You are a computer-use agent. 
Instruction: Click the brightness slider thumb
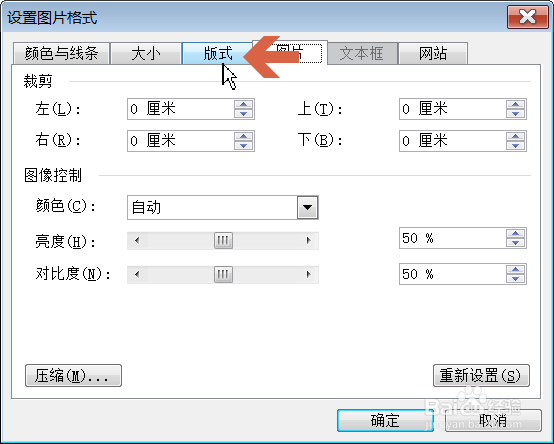click(x=223, y=241)
